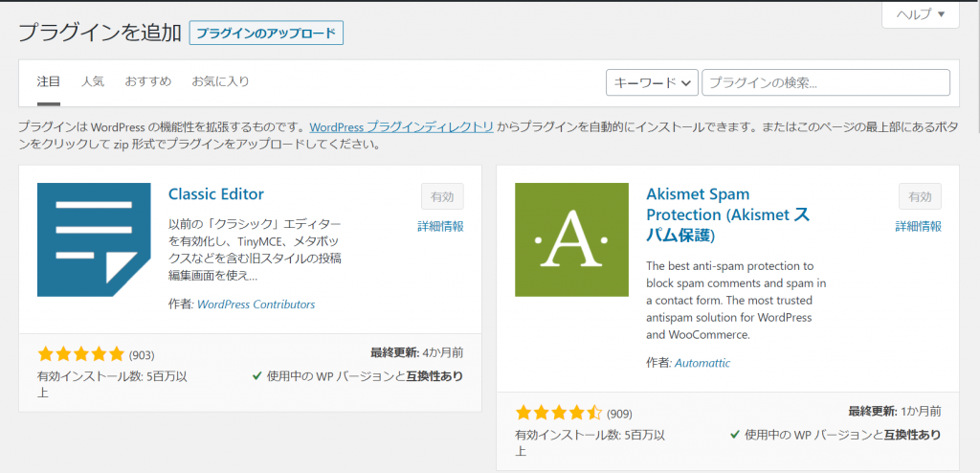Click the プラグインを追加 page heading
The image size is (980, 473).
(x=100, y=33)
